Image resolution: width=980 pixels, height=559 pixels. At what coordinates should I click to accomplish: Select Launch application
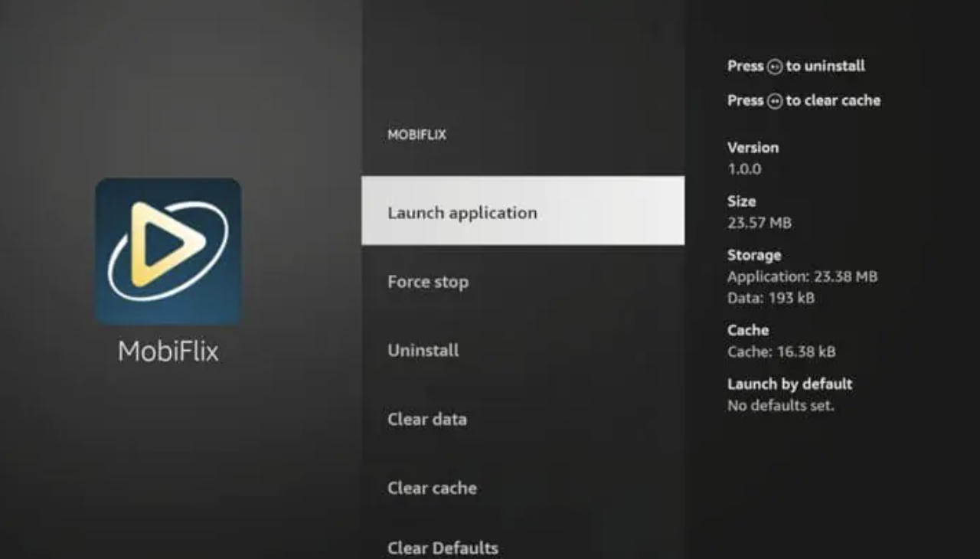523,211
